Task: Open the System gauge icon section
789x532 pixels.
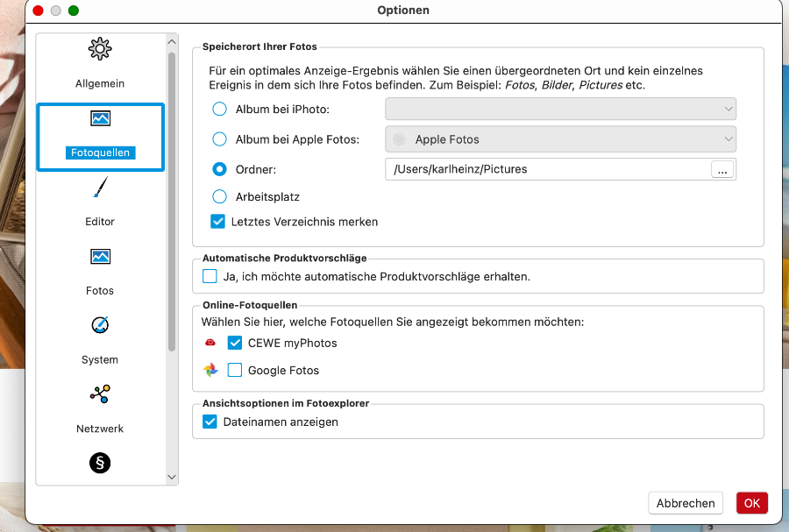Action: [x=100, y=325]
